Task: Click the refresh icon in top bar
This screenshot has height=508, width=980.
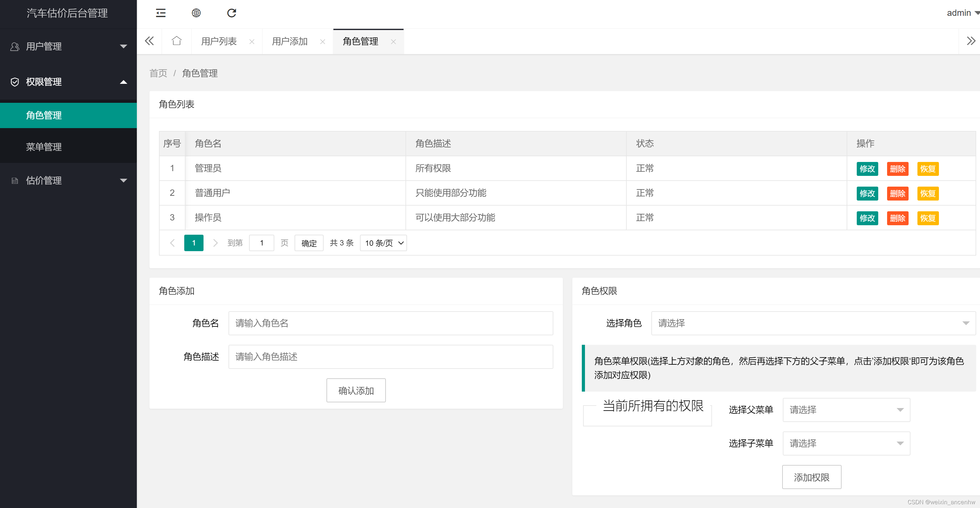Action: 231,13
